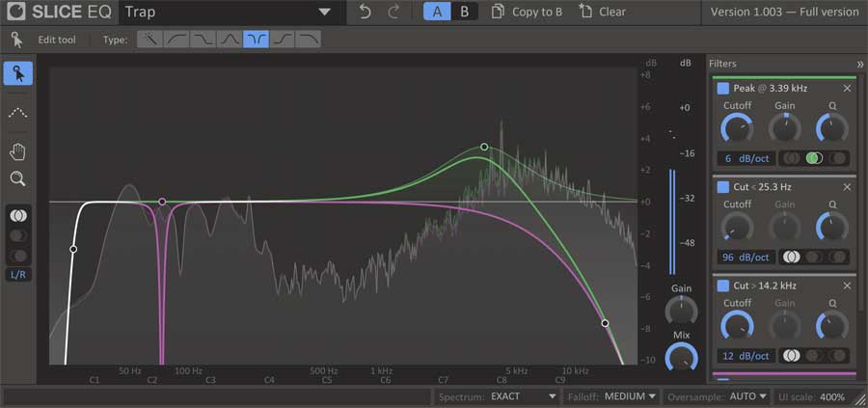This screenshot has height=408, width=868.
Task: Set Cut < 25.3 Hz filter to stereo mode
Action: [x=792, y=257]
